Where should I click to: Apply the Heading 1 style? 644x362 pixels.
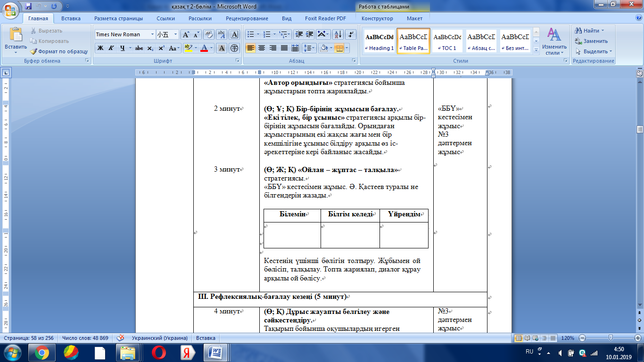click(380, 41)
